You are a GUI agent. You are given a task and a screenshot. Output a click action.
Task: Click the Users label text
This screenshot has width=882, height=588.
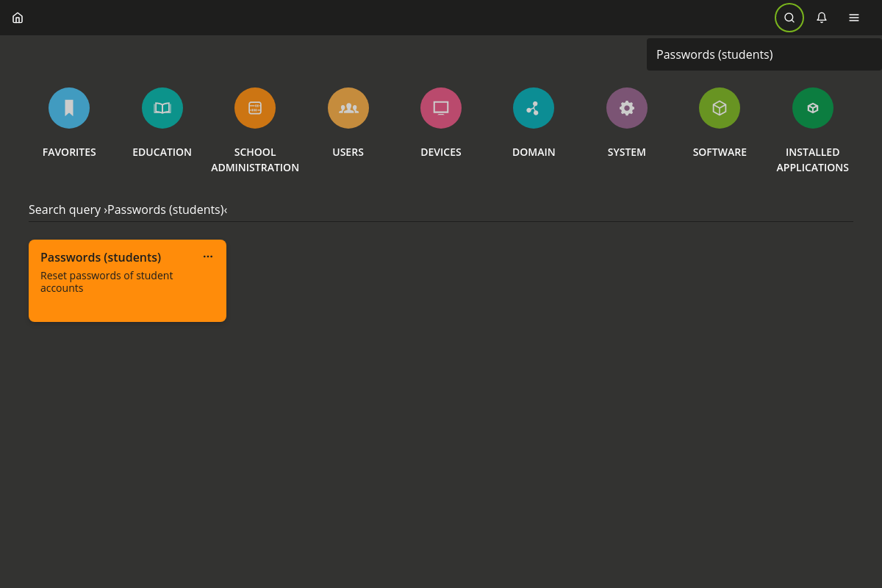point(348,152)
